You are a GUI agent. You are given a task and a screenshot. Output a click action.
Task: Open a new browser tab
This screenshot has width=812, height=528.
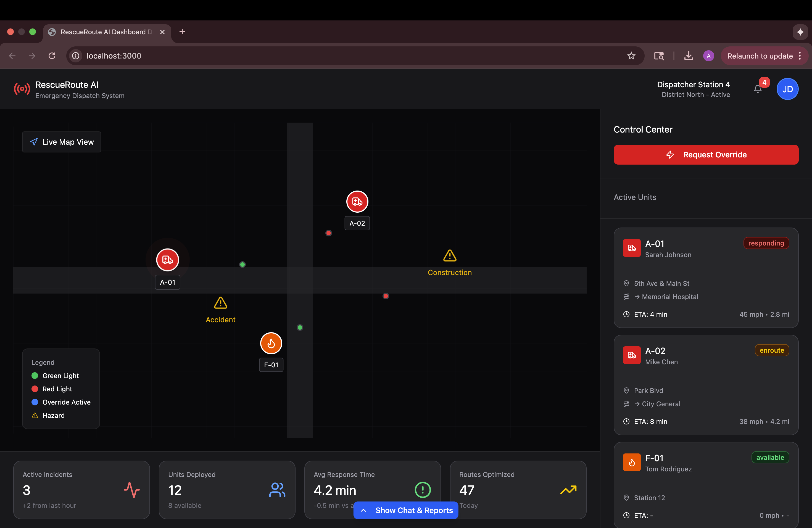[x=182, y=32]
